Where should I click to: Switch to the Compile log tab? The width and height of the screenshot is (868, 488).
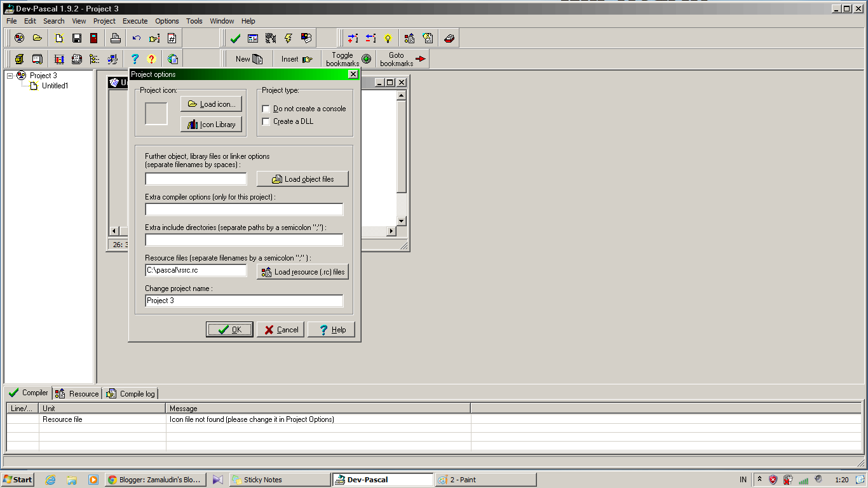click(x=130, y=393)
